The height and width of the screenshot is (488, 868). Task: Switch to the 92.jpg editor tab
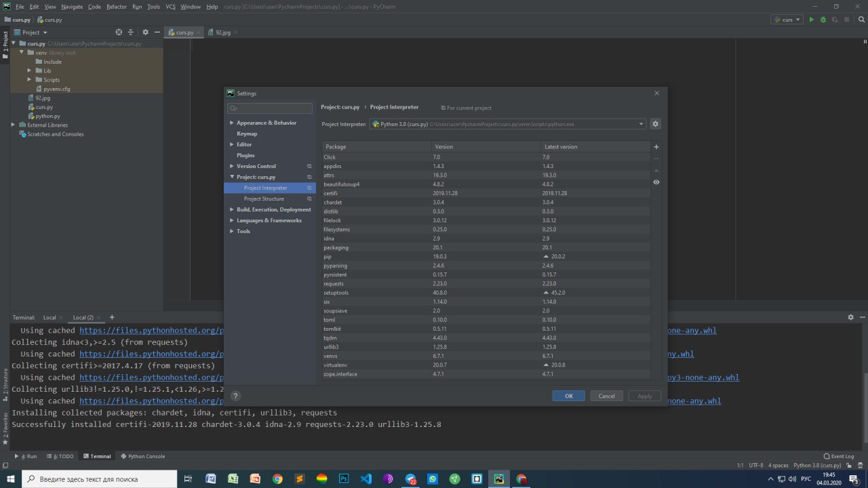[223, 33]
